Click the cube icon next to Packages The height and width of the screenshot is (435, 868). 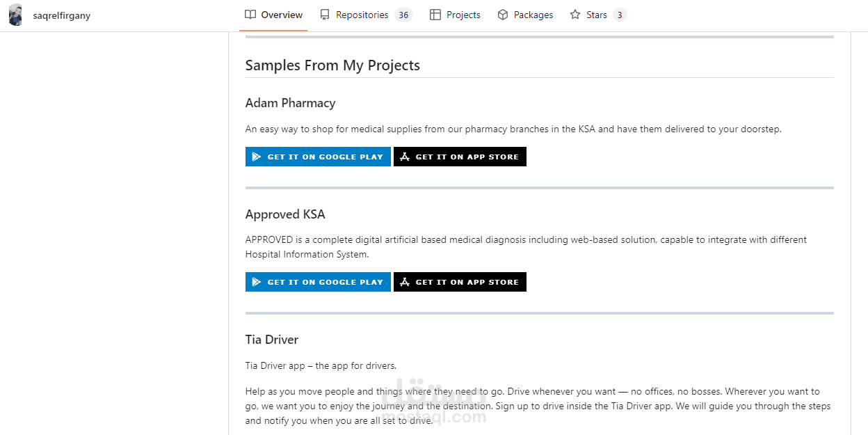(x=503, y=15)
